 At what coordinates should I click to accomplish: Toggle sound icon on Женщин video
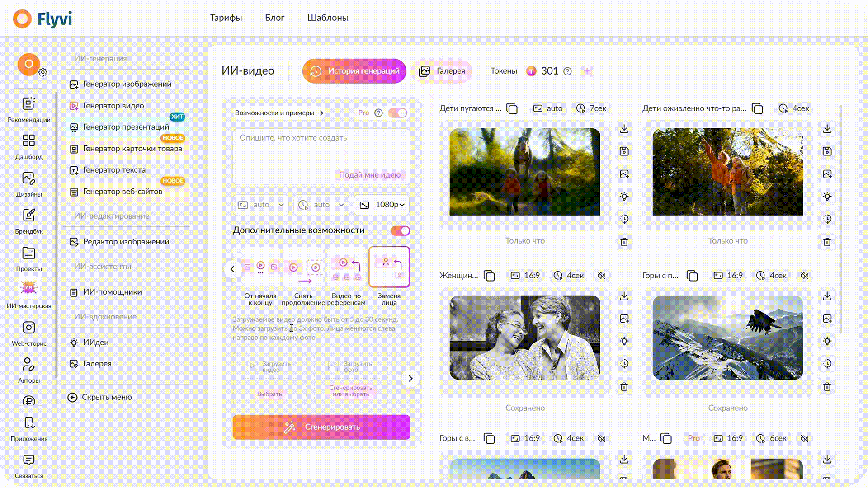point(601,276)
